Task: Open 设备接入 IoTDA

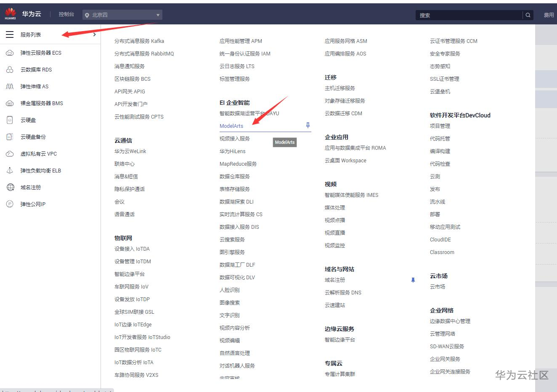Action: pyautogui.click(x=132, y=249)
